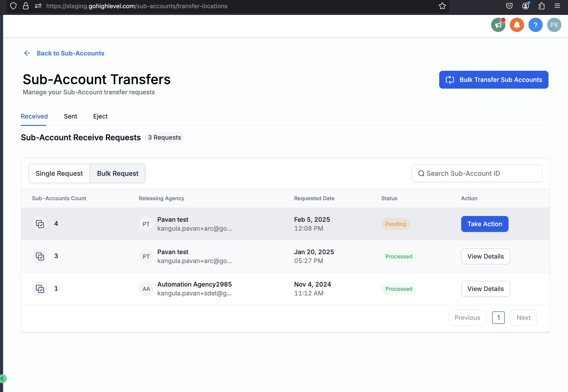Select the Single Request toggle

(59, 173)
